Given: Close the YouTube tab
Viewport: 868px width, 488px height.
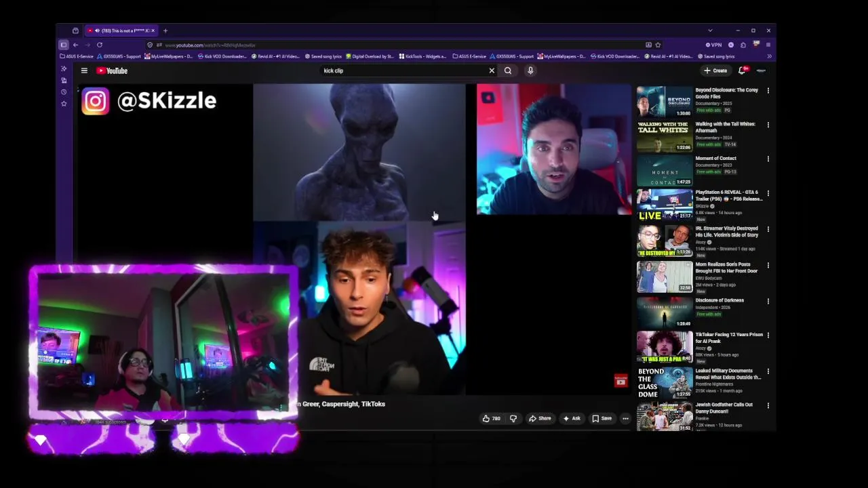Looking at the screenshot, I should click(x=153, y=30).
